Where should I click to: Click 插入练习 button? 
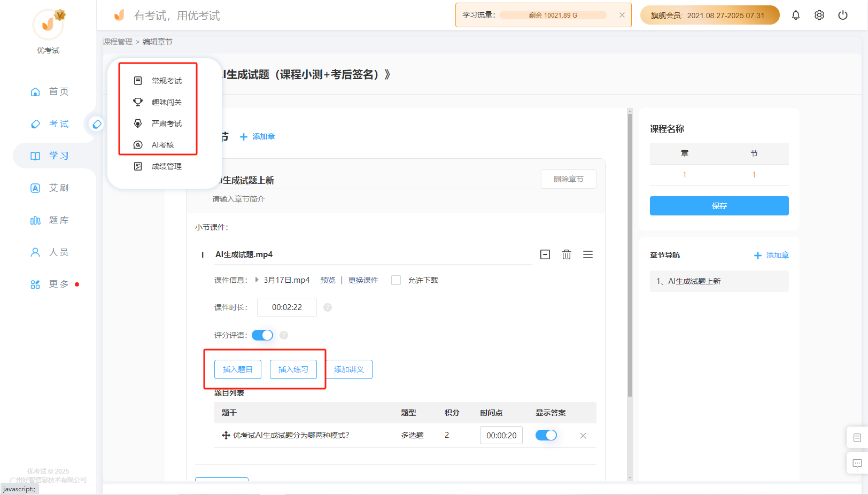click(x=293, y=369)
